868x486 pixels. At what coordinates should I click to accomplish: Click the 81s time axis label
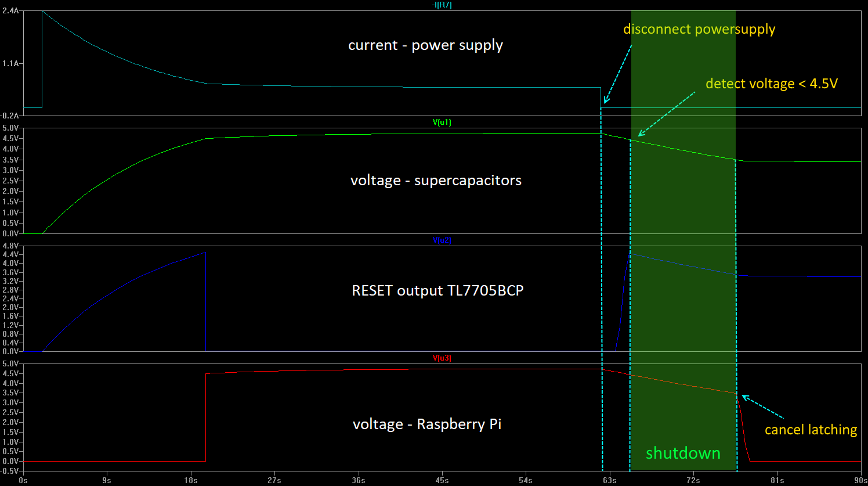(777, 480)
